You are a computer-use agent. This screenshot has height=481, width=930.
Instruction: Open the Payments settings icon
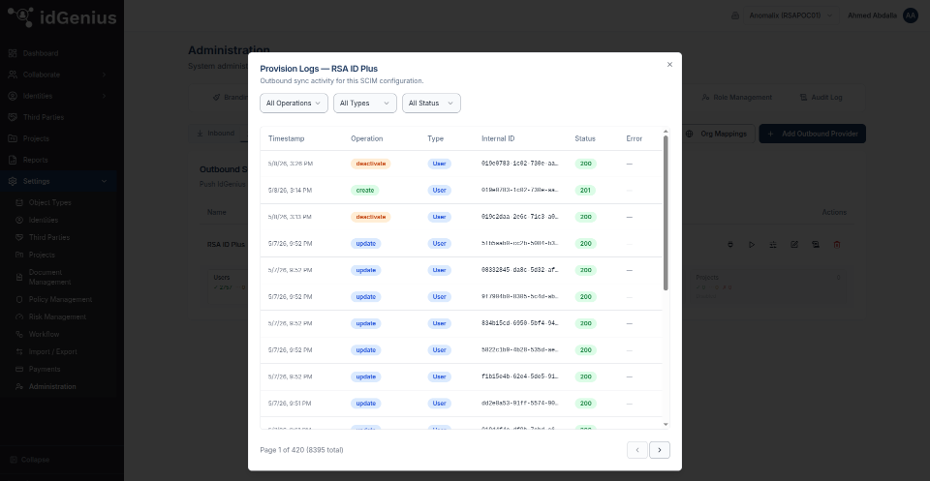(18, 369)
